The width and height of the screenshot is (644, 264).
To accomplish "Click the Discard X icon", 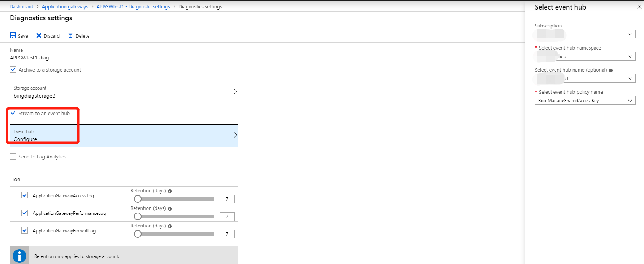I will (x=39, y=36).
